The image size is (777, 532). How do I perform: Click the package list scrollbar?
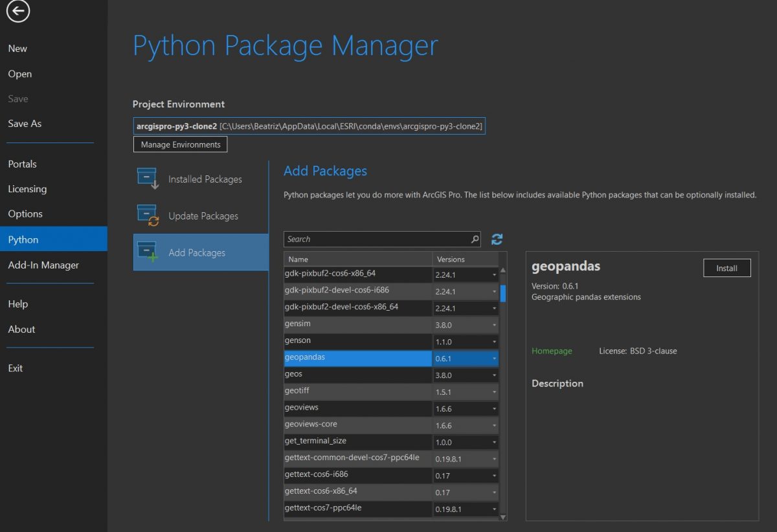coord(504,293)
